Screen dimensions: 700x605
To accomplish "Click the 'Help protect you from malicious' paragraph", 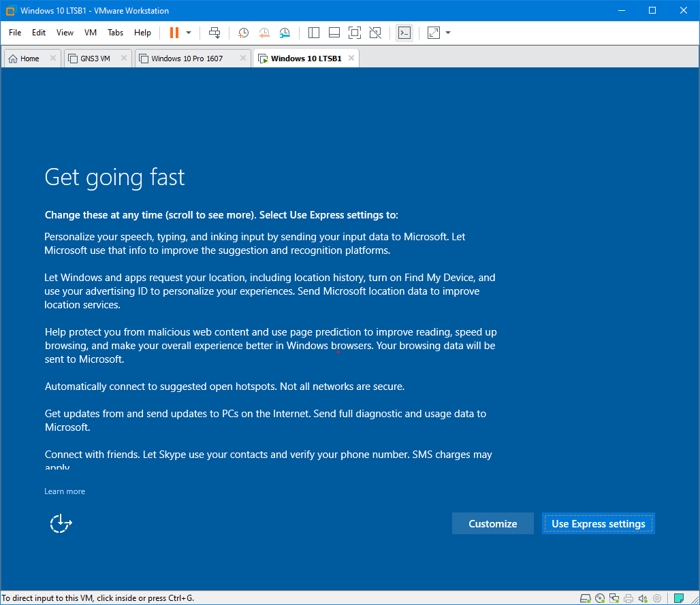I will pos(270,346).
